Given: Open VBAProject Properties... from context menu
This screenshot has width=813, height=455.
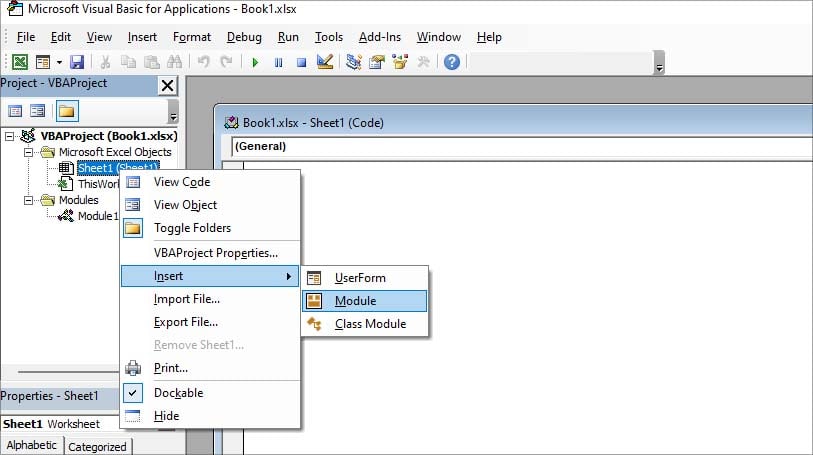Looking at the screenshot, I should click(x=210, y=253).
